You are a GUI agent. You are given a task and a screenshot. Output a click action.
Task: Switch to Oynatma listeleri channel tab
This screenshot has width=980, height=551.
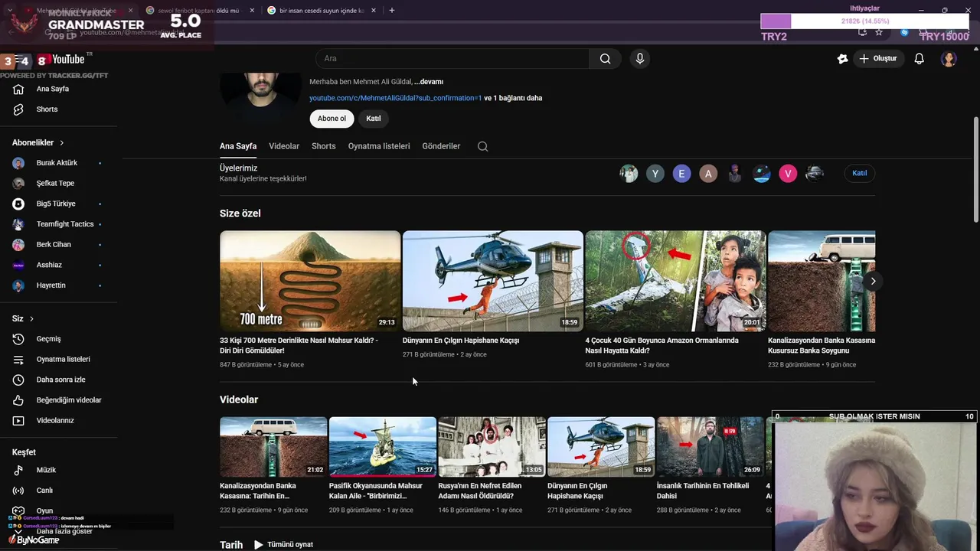(x=379, y=146)
